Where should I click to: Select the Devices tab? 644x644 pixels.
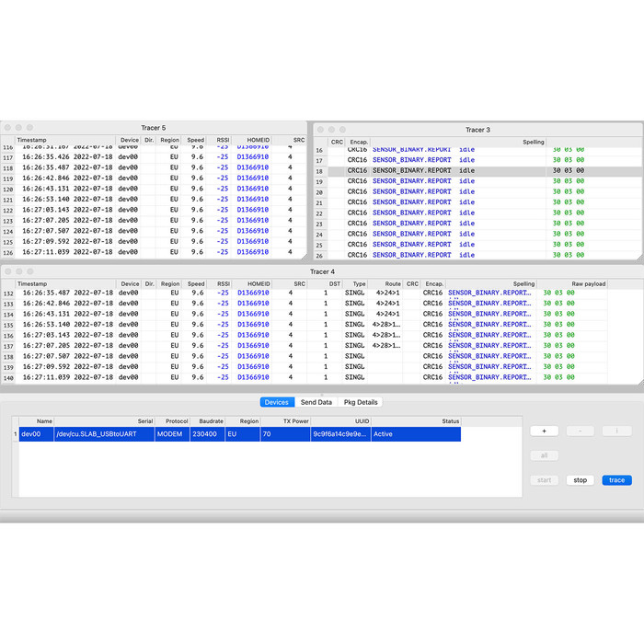click(276, 402)
